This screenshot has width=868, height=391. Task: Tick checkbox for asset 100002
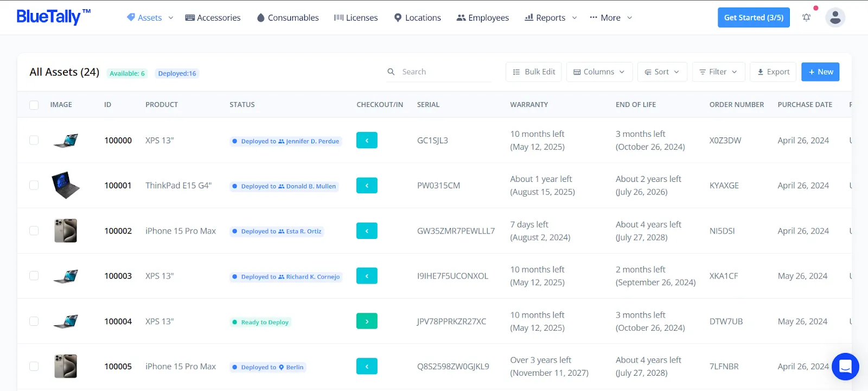pos(34,231)
